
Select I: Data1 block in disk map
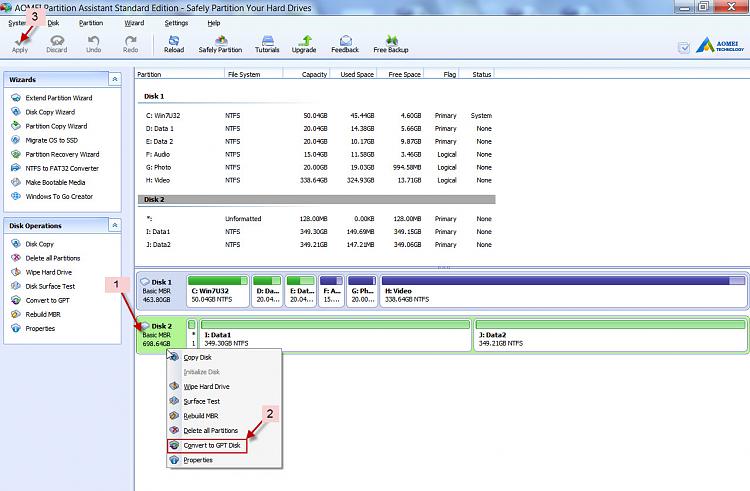coord(335,335)
